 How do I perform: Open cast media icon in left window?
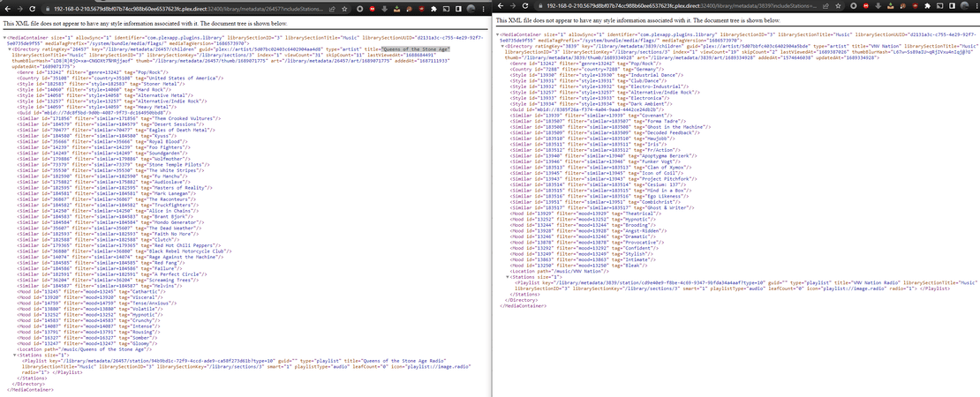pos(446,9)
